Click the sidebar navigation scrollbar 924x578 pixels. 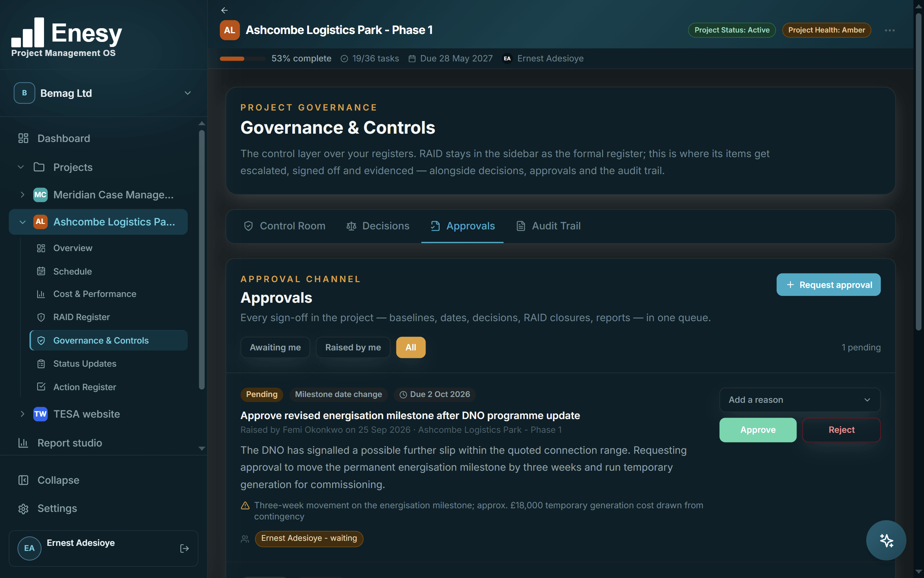[x=202, y=260]
